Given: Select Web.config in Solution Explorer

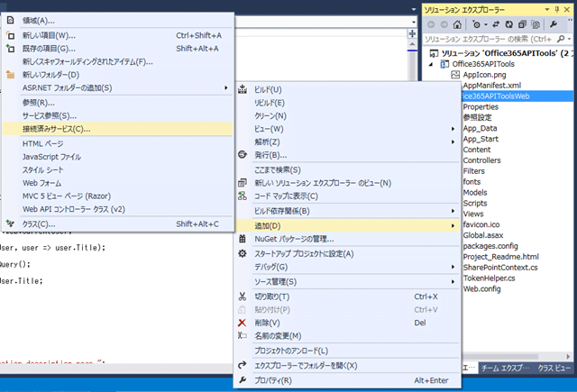Looking at the screenshot, I should 484,289.
